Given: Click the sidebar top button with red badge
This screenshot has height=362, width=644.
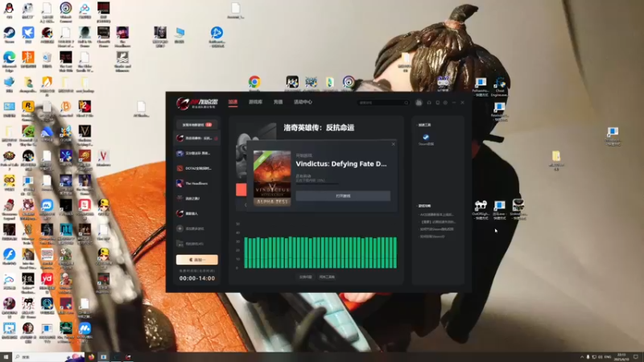Looking at the screenshot, I should tap(196, 125).
